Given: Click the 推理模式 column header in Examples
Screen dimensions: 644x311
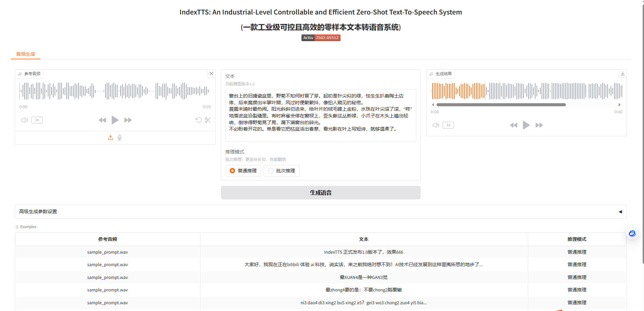Looking at the screenshot, I should point(577,239).
